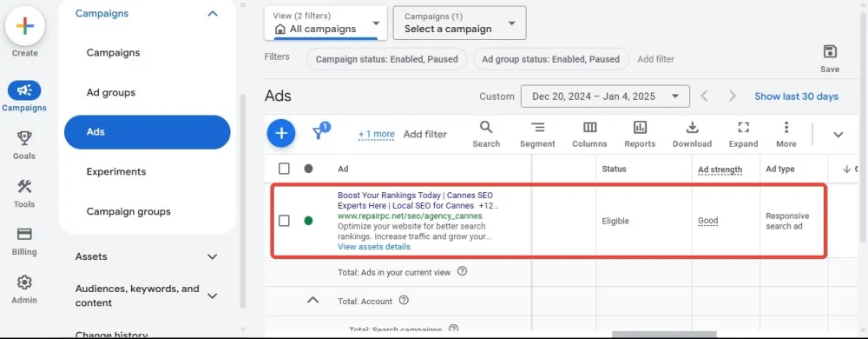Image resolution: width=868 pixels, height=339 pixels.
Task: Open Campaigns in the left rail
Action: click(x=23, y=96)
